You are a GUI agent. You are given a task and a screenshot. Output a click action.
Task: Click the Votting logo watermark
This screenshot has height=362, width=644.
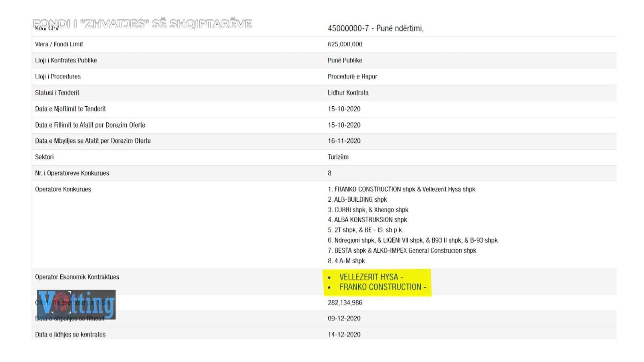[76, 304]
